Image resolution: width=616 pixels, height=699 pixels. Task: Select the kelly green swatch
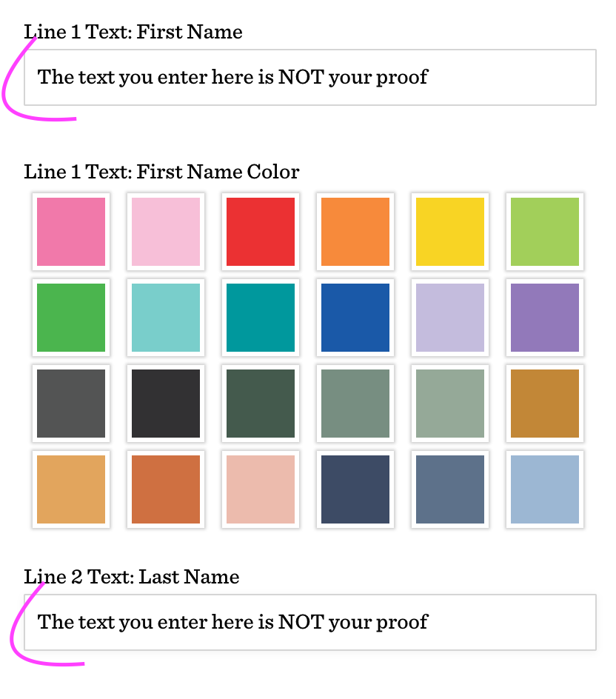71,318
